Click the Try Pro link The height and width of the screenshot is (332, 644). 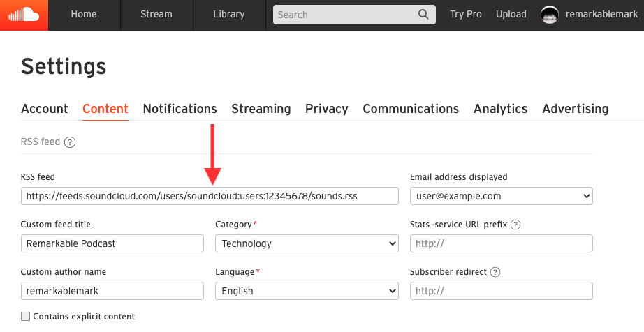pyautogui.click(x=466, y=15)
